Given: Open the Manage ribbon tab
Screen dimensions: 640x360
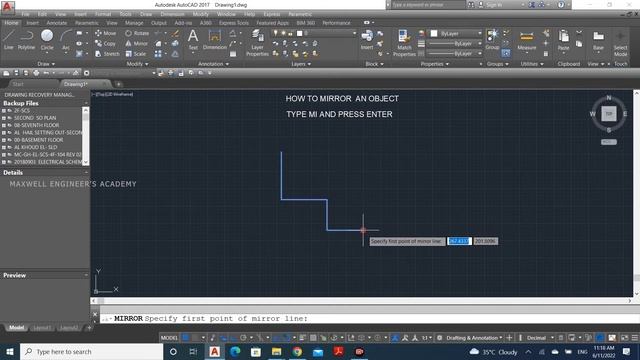Looking at the screenshot, I should (134, 23).
